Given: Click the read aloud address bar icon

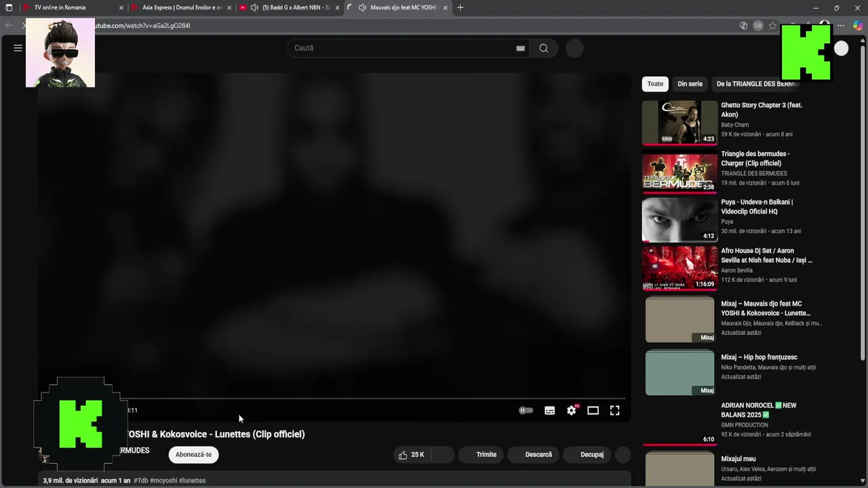Looking at the screenshot, I should pos(758,26).
